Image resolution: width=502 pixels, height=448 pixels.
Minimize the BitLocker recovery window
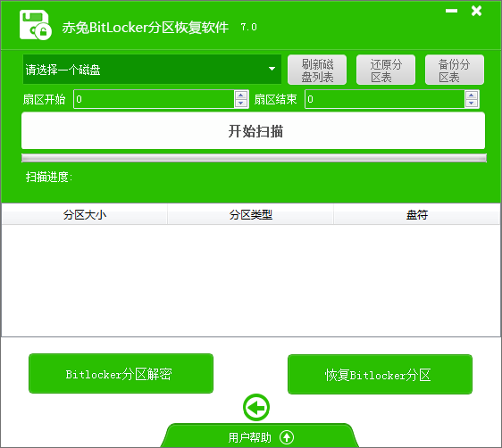click(x=451, y=11)
